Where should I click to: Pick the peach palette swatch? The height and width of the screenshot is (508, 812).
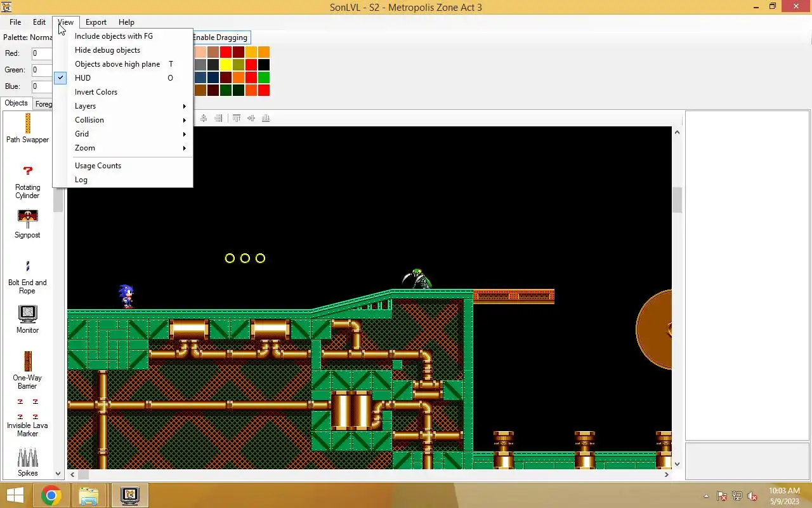pos(200,52)
